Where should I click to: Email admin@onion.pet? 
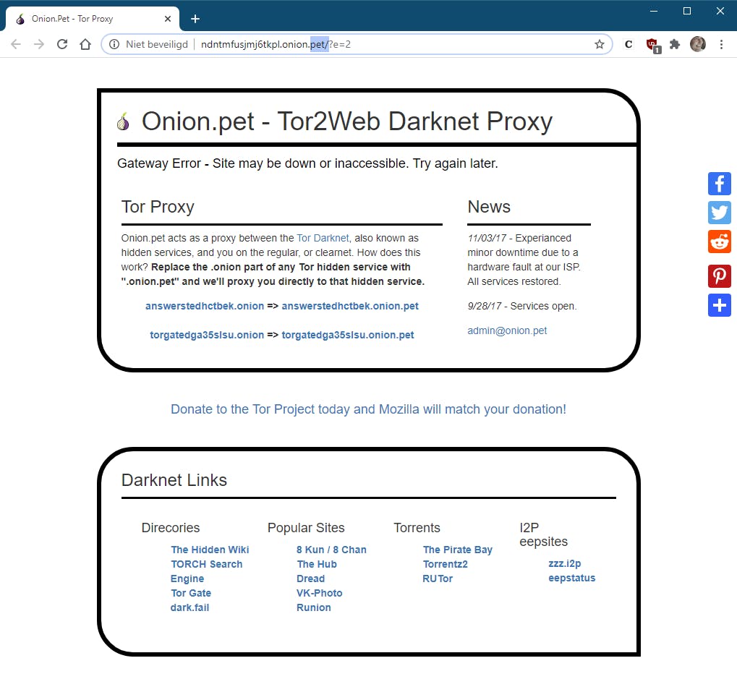(x=507, y=330)
